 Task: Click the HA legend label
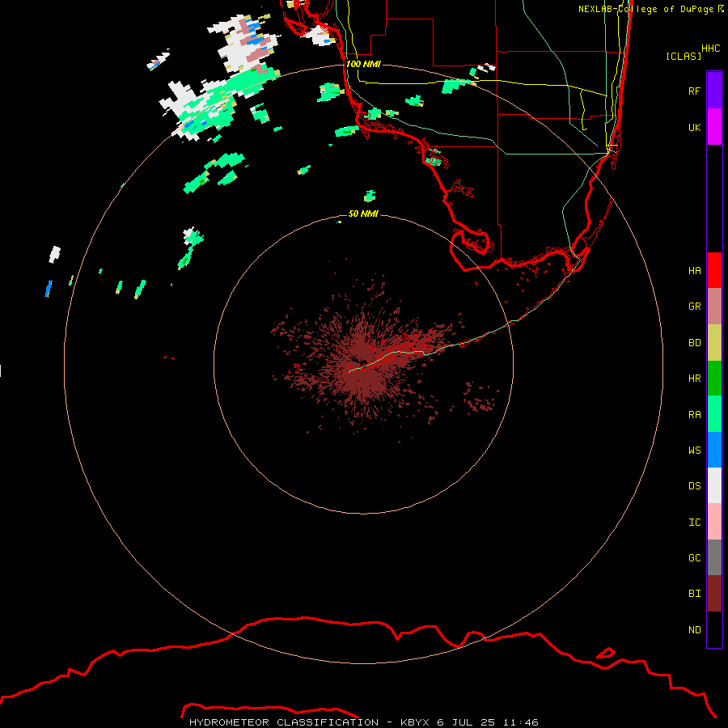coord(694,271)
